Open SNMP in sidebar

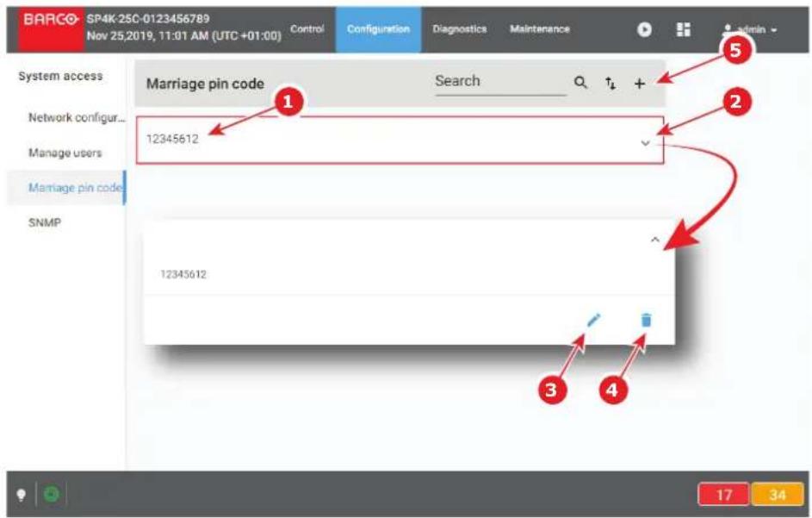click(45, 222)
